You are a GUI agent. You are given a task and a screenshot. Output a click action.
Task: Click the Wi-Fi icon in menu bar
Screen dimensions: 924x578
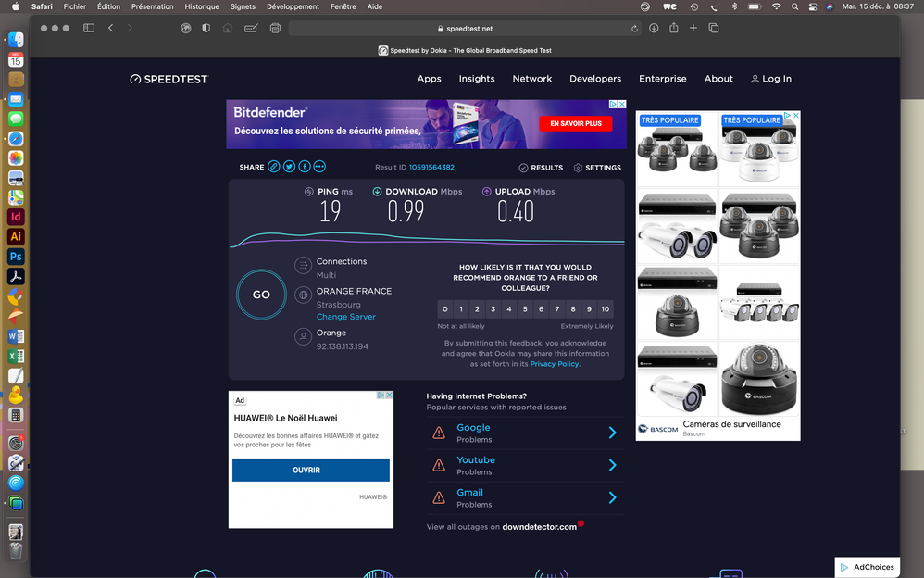777,6
